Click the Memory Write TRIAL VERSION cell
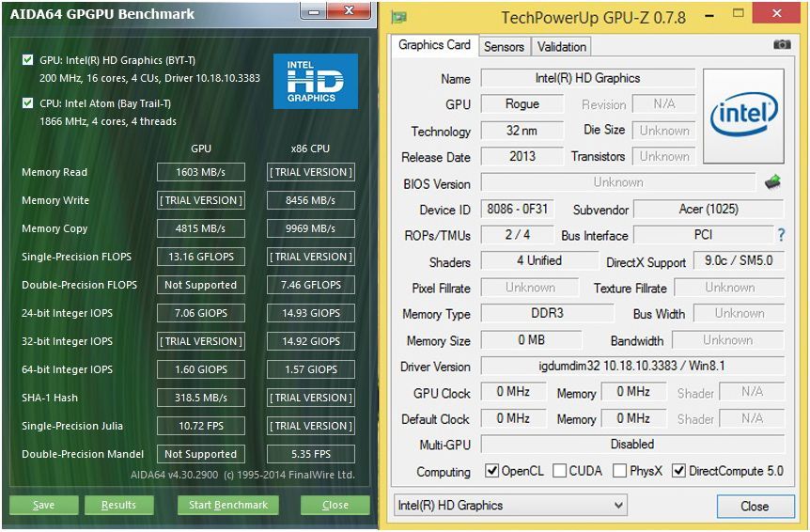 click(201, 200)
